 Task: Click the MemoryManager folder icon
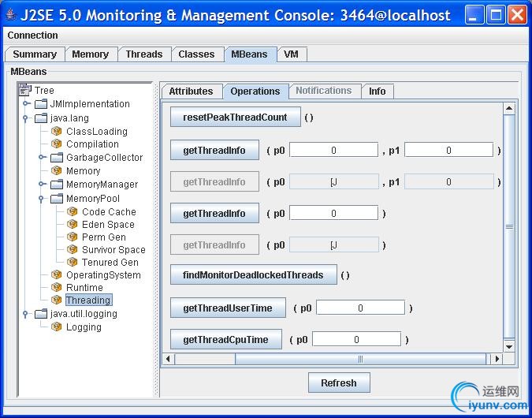pyautogui.click(x=57, y=184)
